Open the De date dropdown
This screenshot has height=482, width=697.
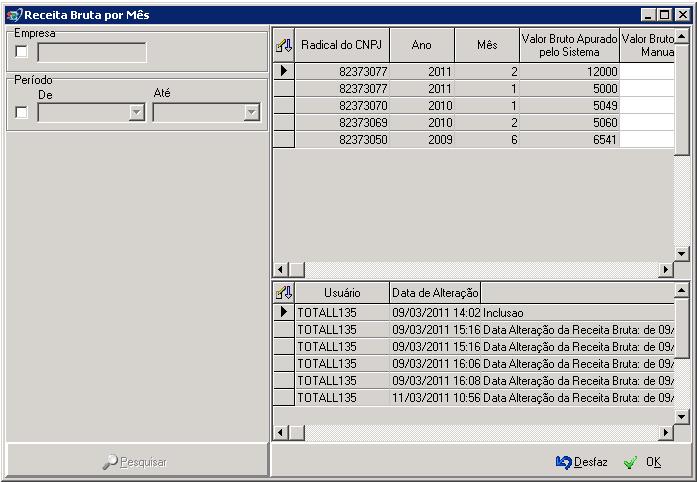(x=137, y=112)
